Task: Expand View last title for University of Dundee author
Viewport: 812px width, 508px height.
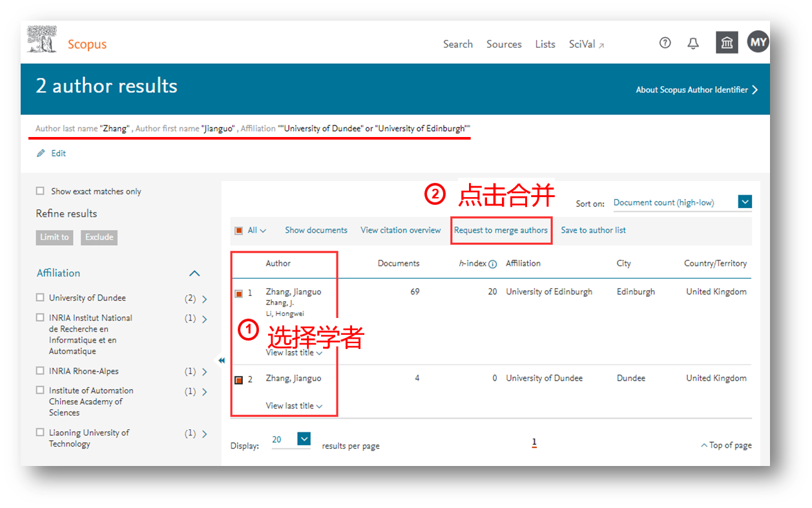Action: click(x=294, y=406)
